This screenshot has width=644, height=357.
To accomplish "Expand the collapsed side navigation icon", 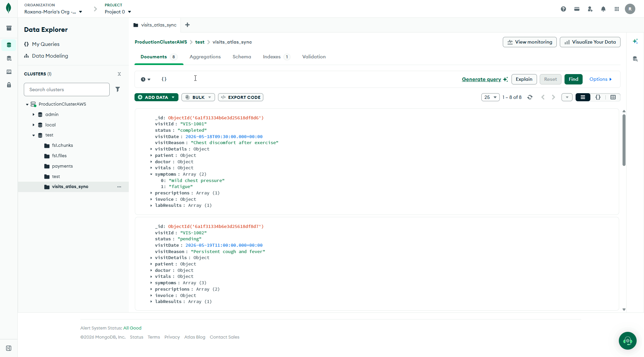I will (9, 348).
